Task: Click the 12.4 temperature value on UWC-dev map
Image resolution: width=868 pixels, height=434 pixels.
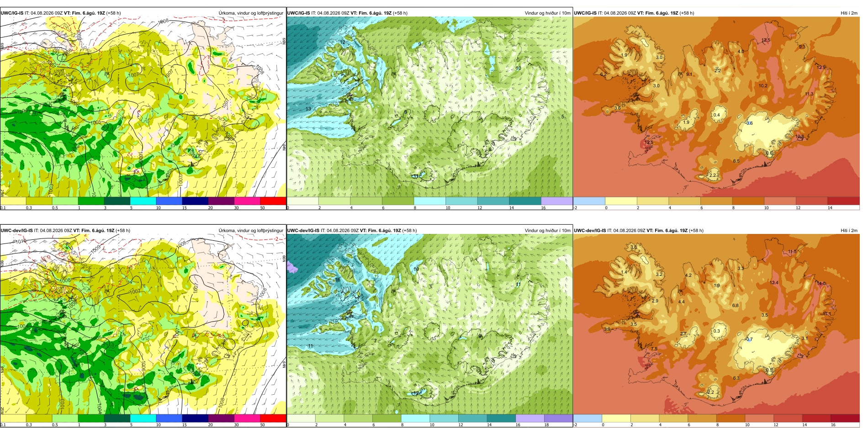Action: [x=774, y=283]
